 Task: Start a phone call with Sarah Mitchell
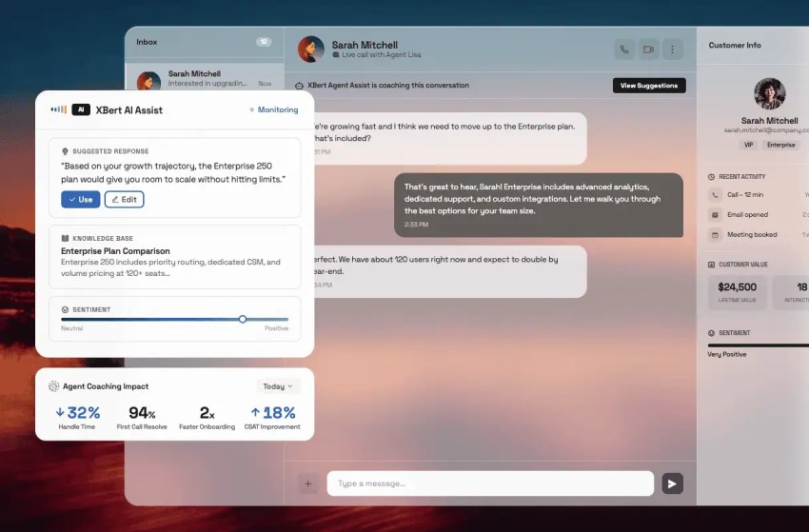pyautogui.click(x=624, y=49)
